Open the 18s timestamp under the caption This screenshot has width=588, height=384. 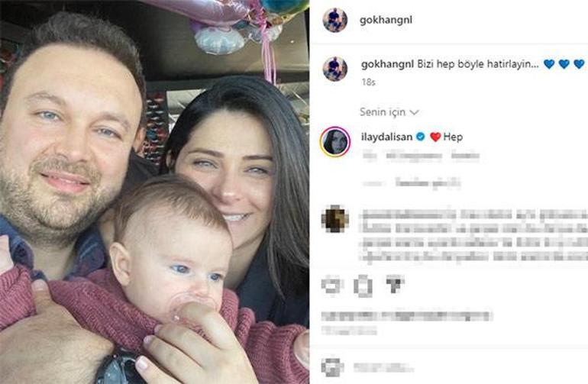pos(368,82)
